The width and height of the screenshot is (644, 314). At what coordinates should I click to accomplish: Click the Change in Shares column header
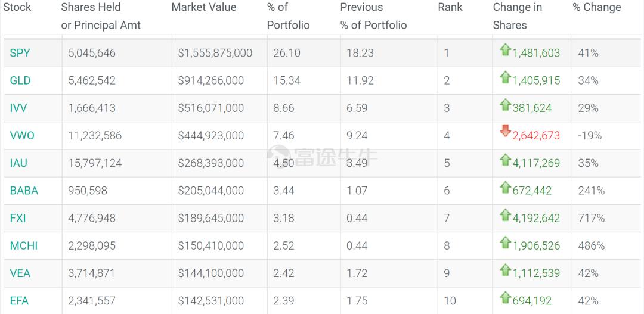(517, 16)
